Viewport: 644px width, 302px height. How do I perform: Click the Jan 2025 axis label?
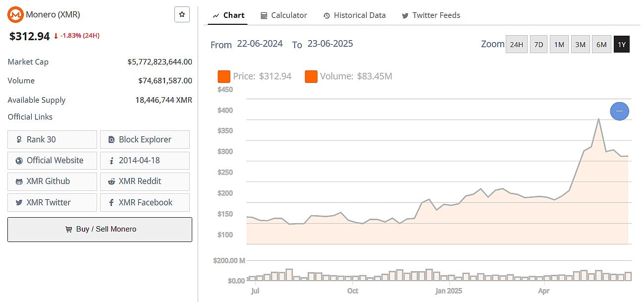tap(450, 291)
